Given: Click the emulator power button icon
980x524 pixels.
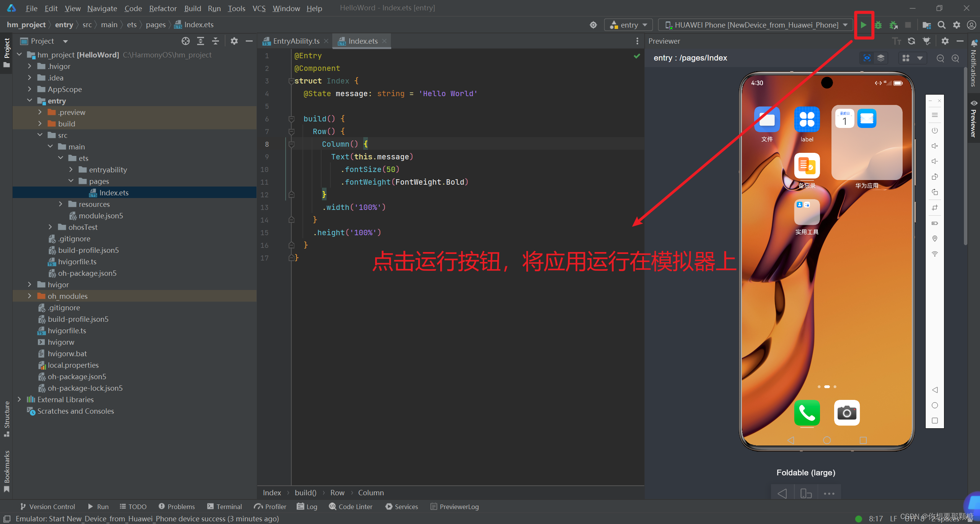Looking at the screenshot, I should (x=934, y=130).
